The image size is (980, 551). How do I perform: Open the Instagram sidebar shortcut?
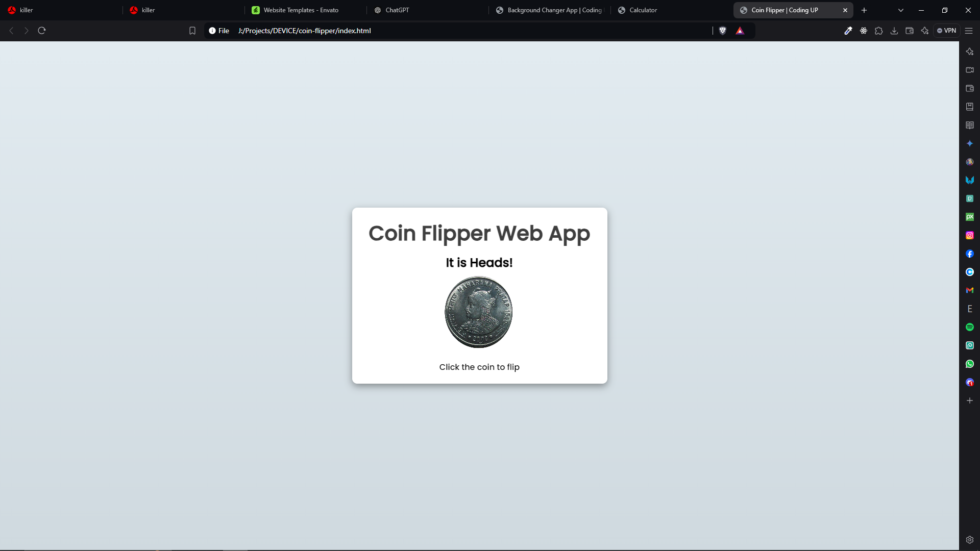970,235
